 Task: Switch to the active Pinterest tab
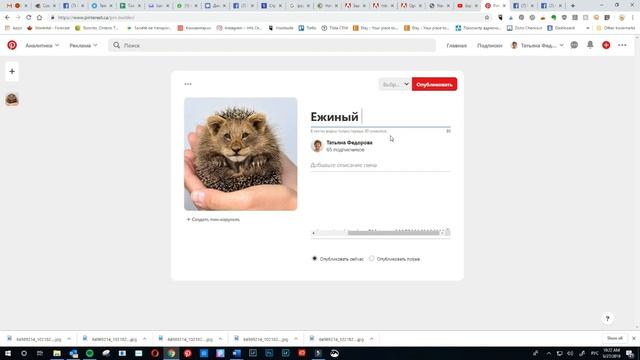(495, 6)
